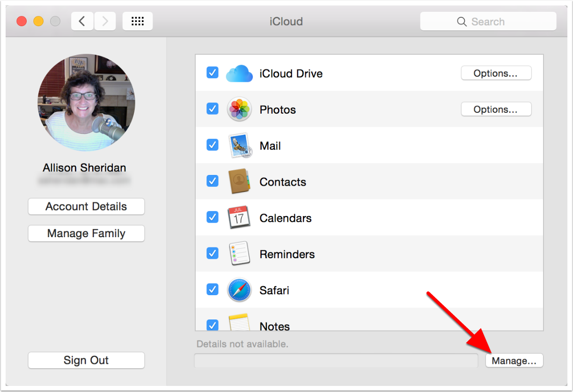Uncheck the iCloud Drive checkbox

213,73
